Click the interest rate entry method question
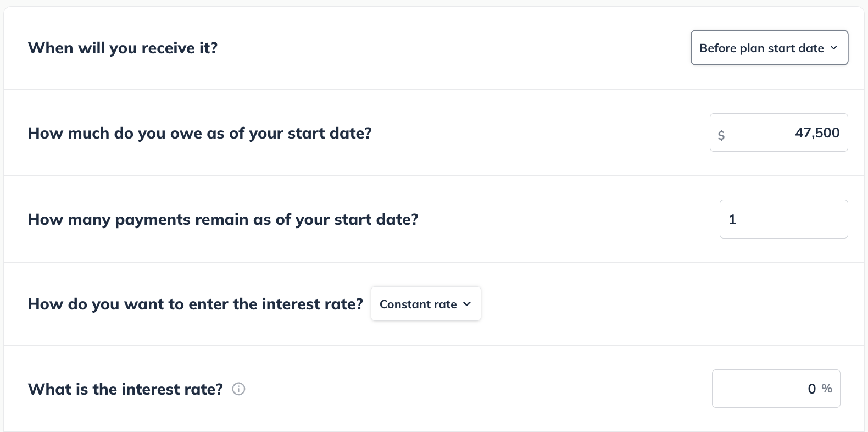This screenshot has width=868, height=432. (x=194, y=303)
